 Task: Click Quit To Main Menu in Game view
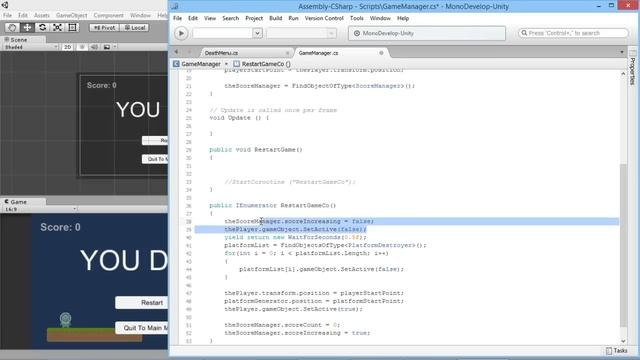[x=142, y=328]
